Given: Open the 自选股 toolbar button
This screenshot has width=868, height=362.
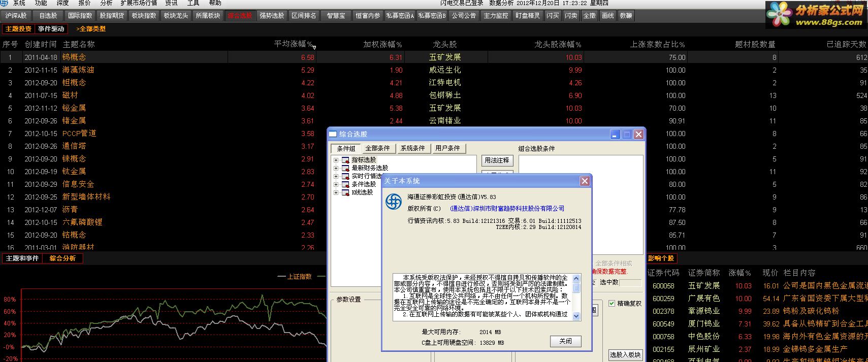Looking at the screenshot, I should click(x=48, y=16).
